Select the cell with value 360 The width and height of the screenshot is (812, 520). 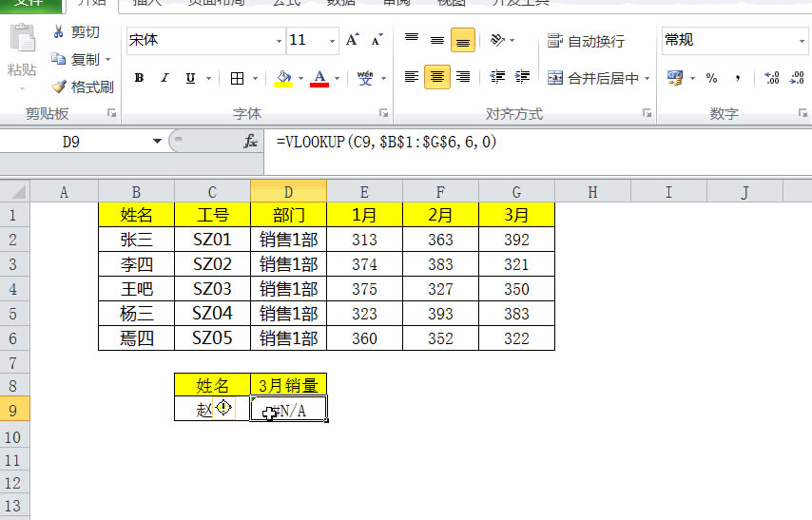point(364,338)
